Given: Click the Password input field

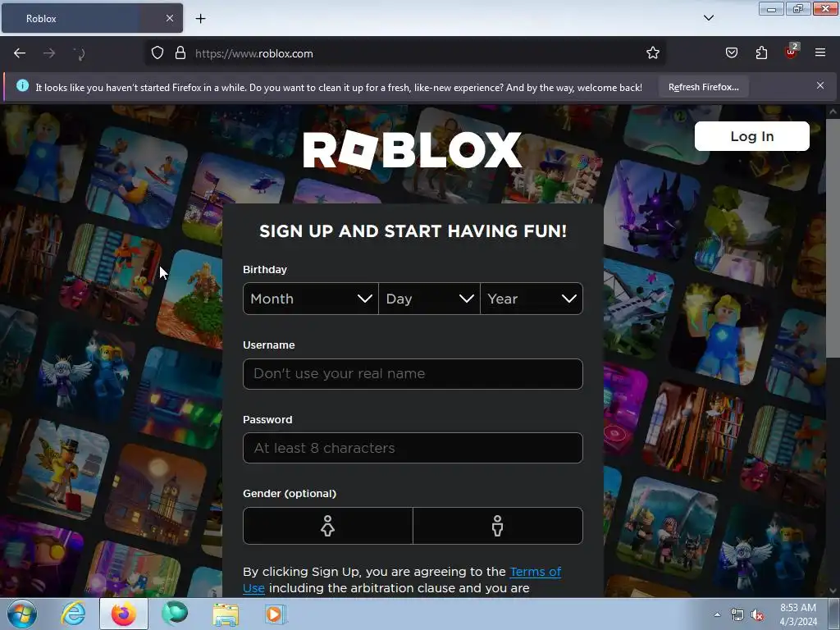Looking at the screenshot, I should click(413, 448).
